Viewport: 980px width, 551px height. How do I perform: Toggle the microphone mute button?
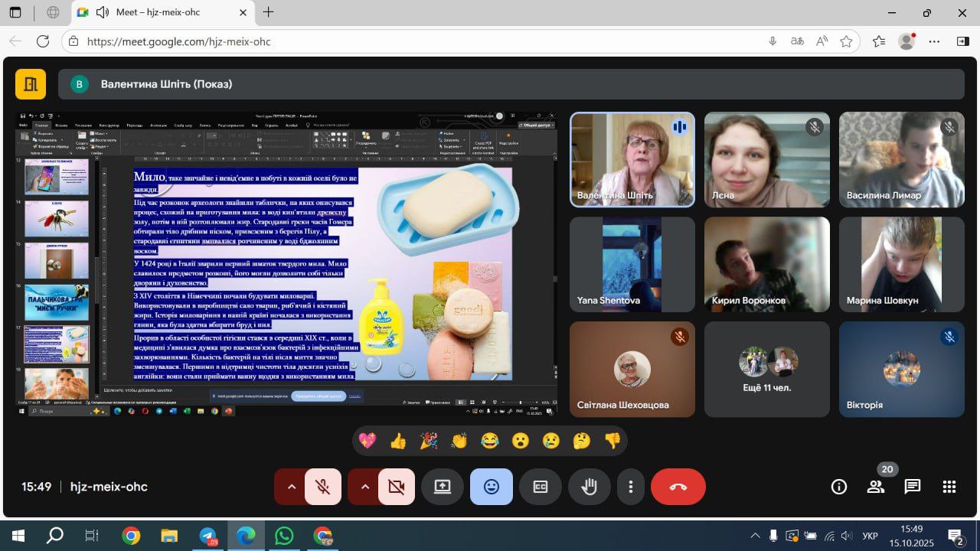pyautogui.click(x=323, y=487)
